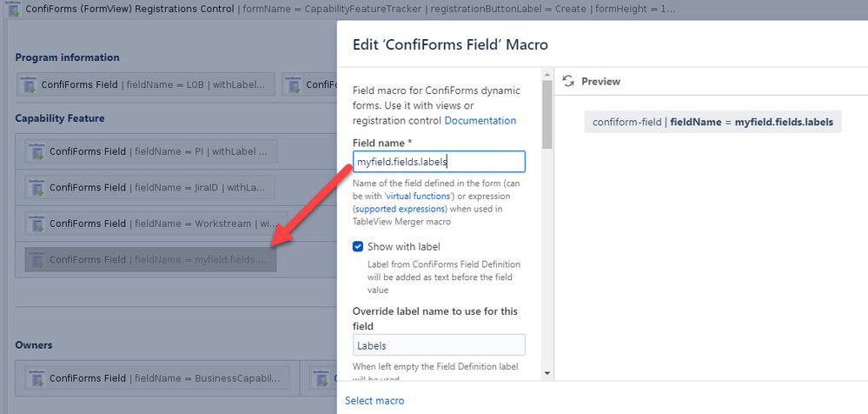868x414 pixels.
Task: Click the Program information heading
Action: pos(67,57)
